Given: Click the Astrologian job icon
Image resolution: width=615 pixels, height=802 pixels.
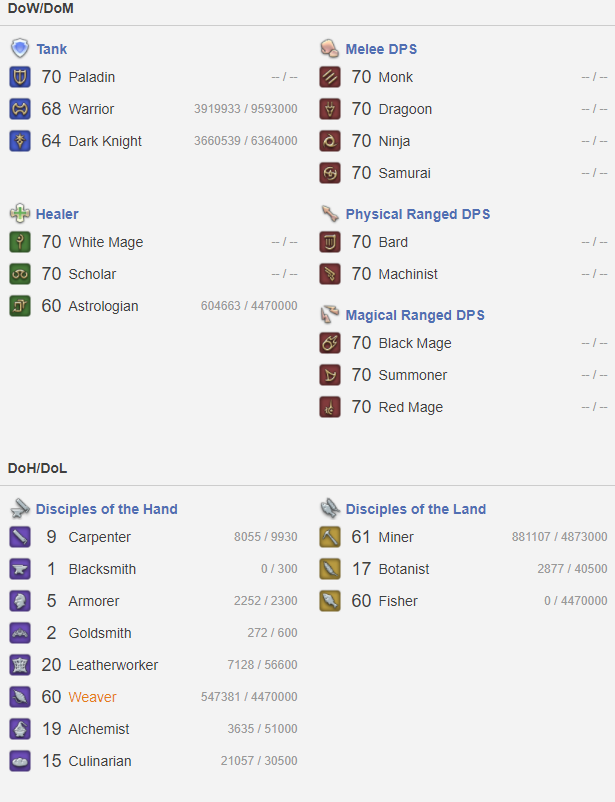Looking at the screenshot, I should tap(20, 306).
